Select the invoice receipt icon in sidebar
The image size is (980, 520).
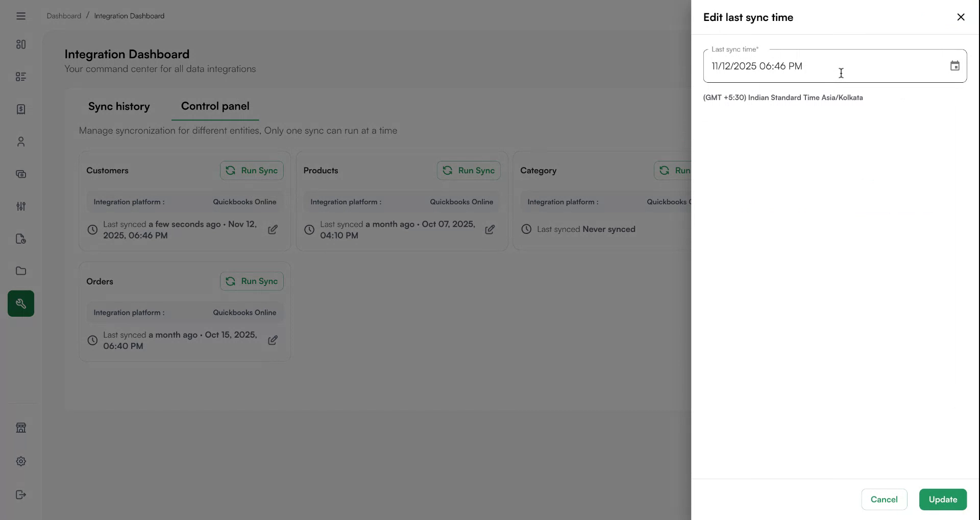pyautogui.click(x=20, y=109)
